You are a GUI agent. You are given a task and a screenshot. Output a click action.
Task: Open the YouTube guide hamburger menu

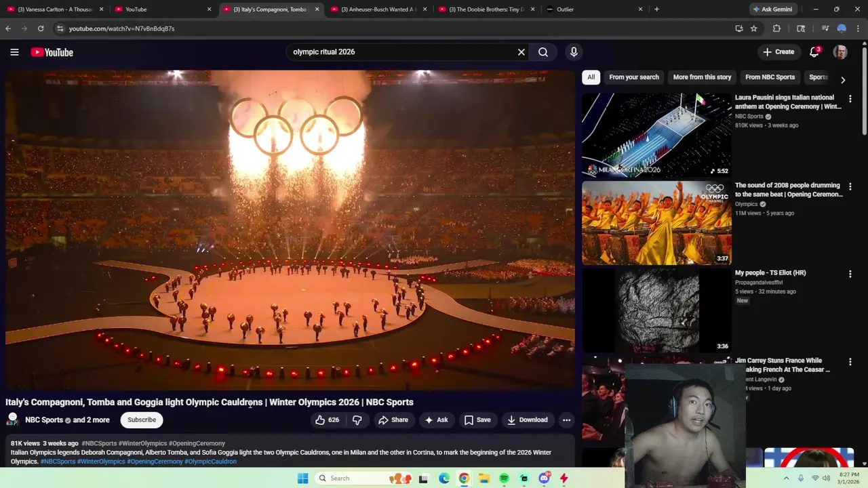14,52
